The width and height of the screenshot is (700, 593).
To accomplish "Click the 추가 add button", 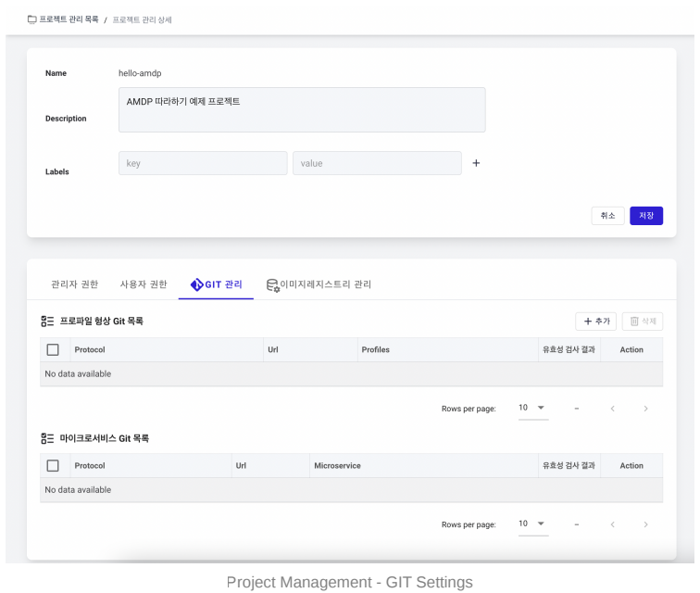I will pos(595,322).
